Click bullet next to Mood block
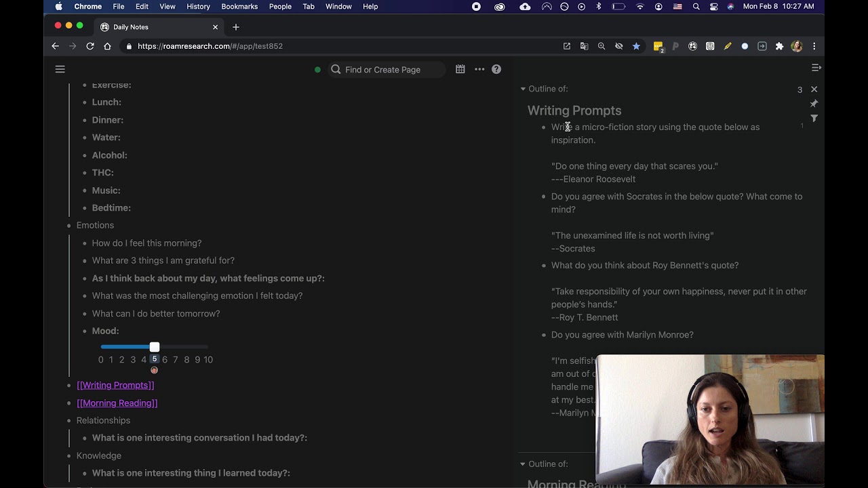Viewport: 868px width, 488px height. tap(84, 331)
